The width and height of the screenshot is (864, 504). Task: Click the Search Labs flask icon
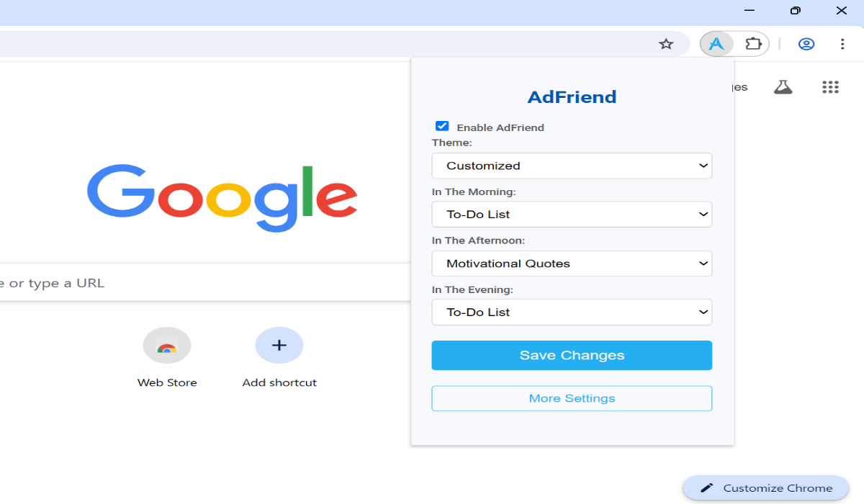click(x=783, y=86)
